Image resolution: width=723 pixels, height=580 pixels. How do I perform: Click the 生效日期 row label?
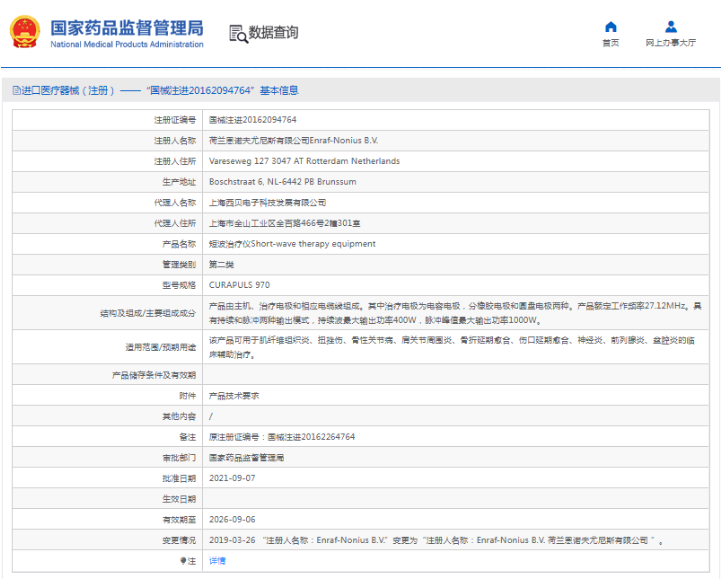pos(179,499)
